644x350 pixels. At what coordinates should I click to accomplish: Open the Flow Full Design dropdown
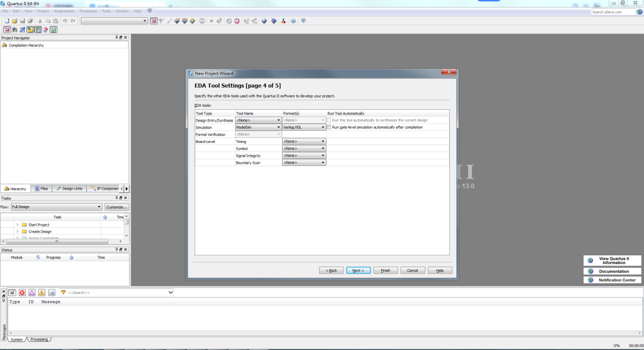[x=56, y=207]
